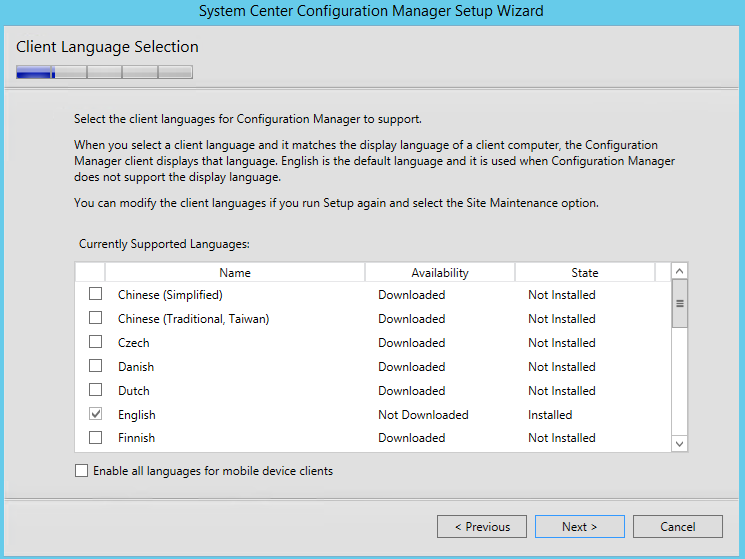The height and width of the screenshot is (559, 745).
Task: Select the Danish language checkbox
Action: click(x=96, y=366)
